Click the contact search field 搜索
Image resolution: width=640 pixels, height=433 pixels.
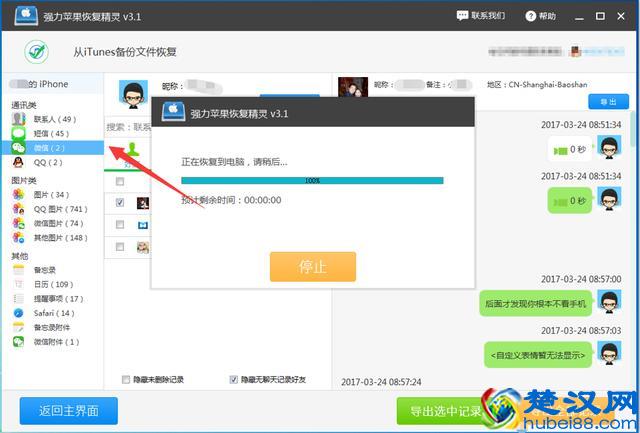pos(128,127)
